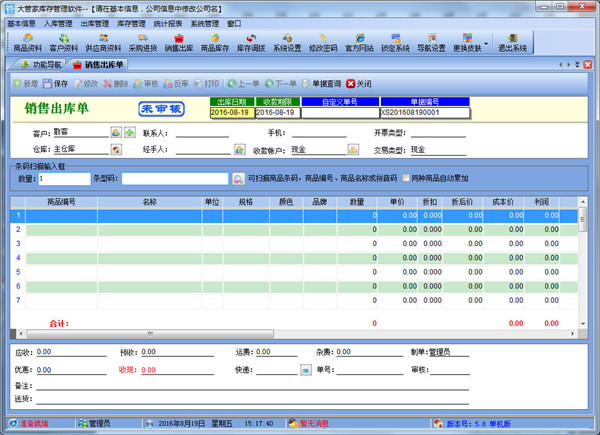Click the 条型码 input field
Screen dimensions: 600x435
pyautogui.click(x=175, y=179)
